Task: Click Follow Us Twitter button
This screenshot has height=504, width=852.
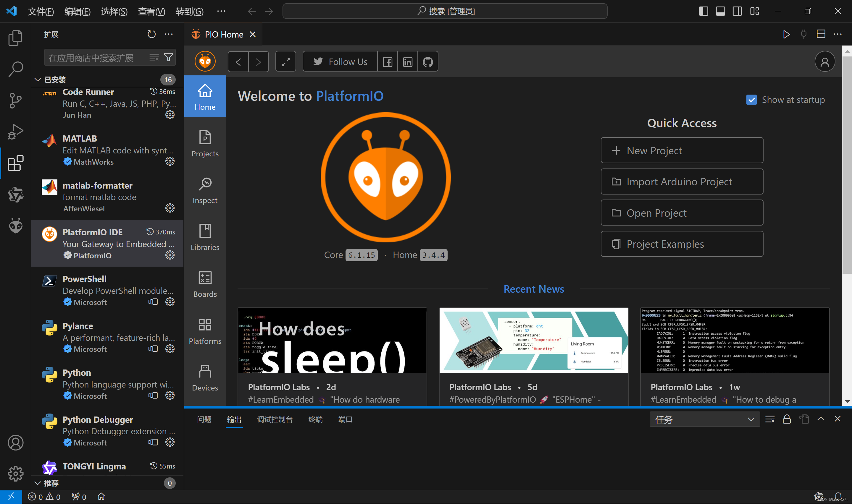Action: click(340, 62)
